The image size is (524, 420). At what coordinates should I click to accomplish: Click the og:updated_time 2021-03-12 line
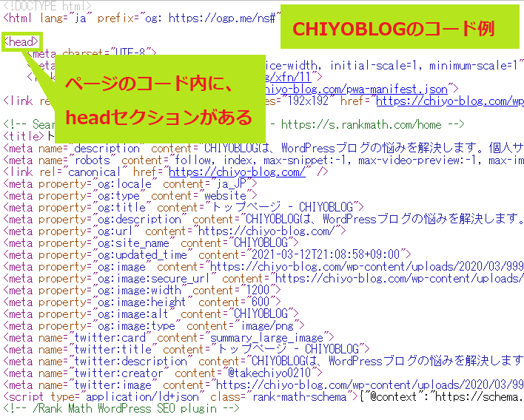coord(207,255)
